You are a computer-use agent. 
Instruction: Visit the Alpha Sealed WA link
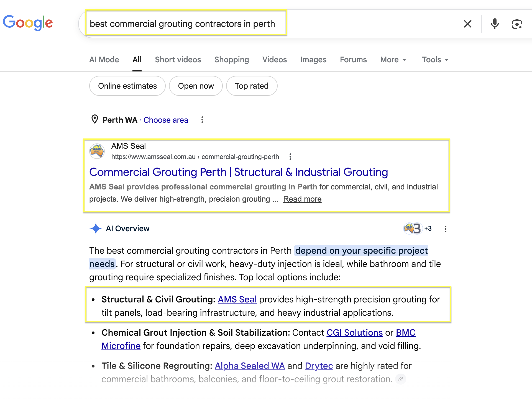pos(250,366)
